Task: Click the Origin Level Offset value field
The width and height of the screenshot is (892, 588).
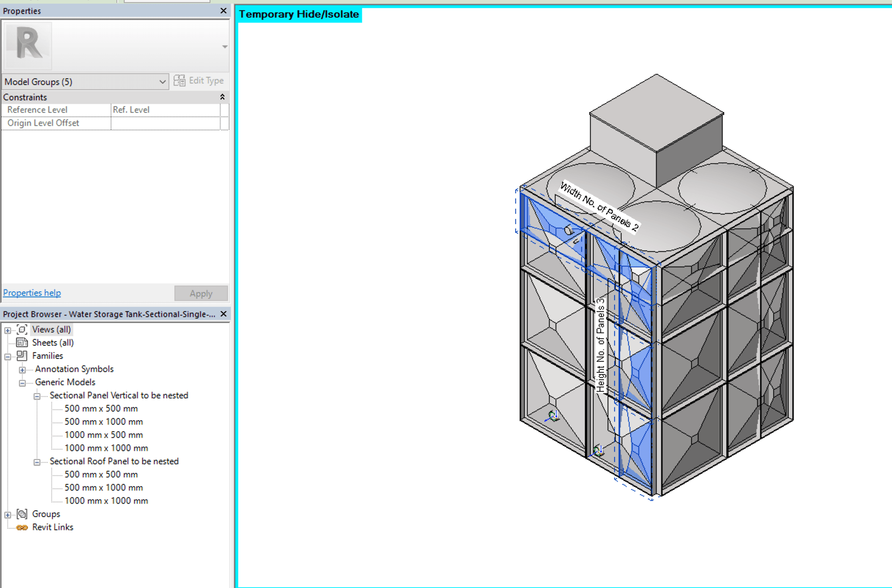Action: click(165, 123)
